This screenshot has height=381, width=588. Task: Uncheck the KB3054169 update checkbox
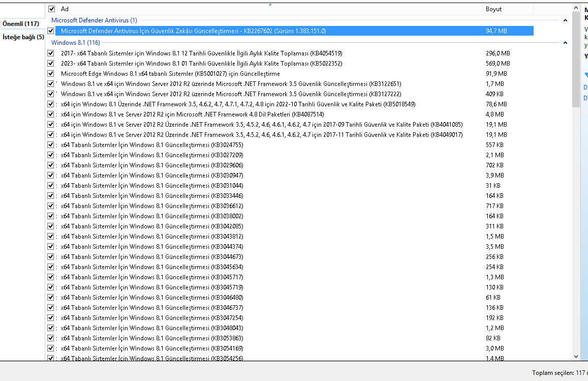point(51,348)
